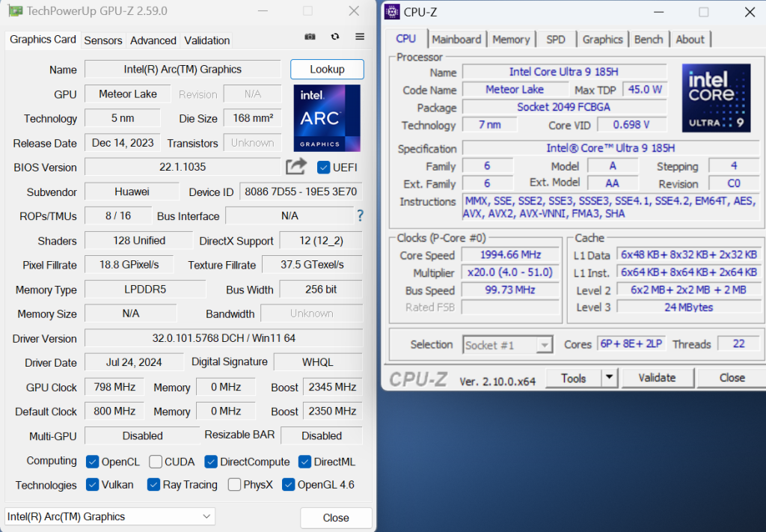Click the Intel ARC Graphics logo
Image resolution: width=766 pixels, height=532 pixels.
[327, 118]
